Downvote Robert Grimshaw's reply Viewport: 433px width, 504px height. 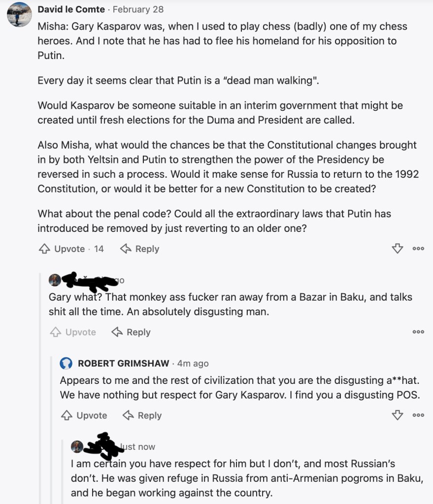(x=398, y=416)
